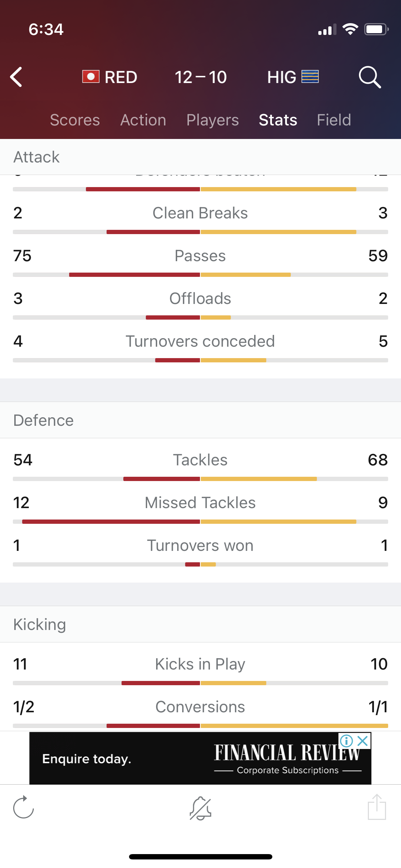Tap the Kicking section header
Image resolution: width=401 pixels, height=868 pixels.
200,624
